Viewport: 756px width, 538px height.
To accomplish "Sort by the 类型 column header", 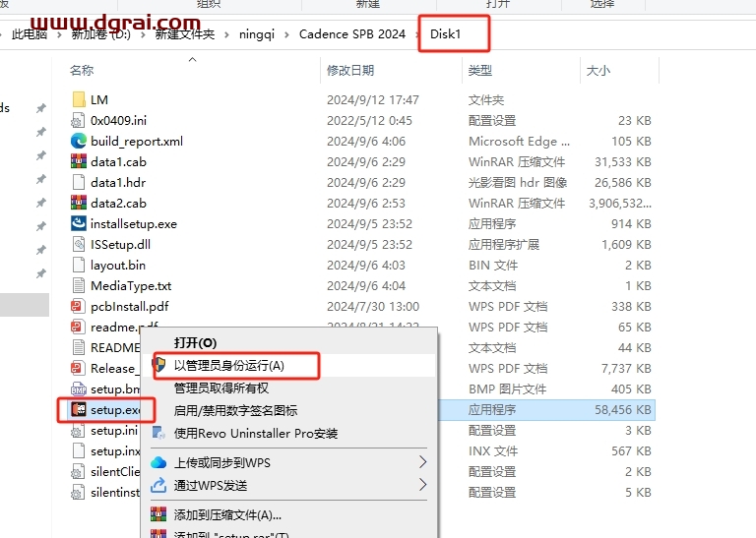I will [x=480, y=70].
